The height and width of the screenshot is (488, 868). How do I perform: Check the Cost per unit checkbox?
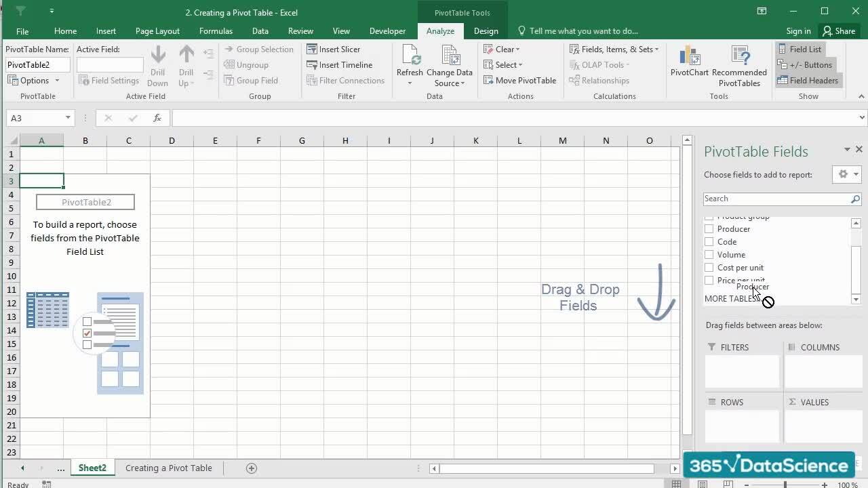point(709,267)
